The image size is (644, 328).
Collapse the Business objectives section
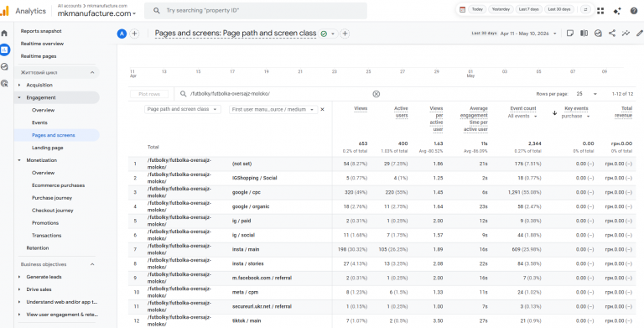click(92, 264)
